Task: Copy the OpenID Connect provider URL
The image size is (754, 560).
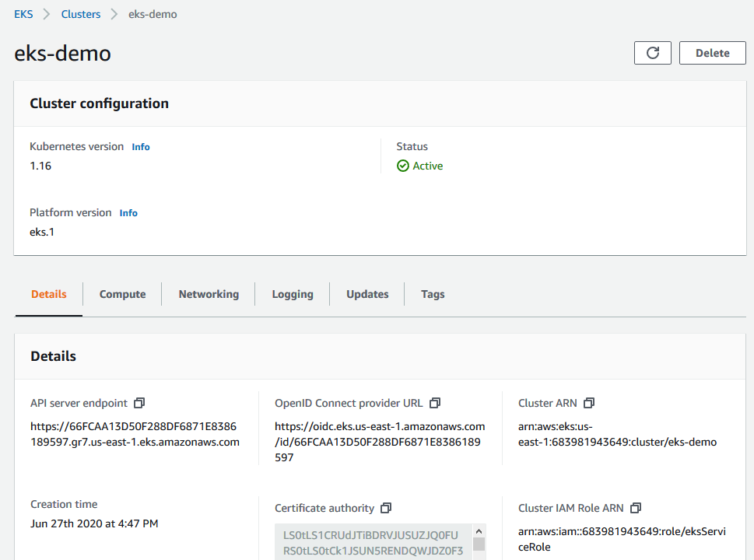Action: coord(435,403)
